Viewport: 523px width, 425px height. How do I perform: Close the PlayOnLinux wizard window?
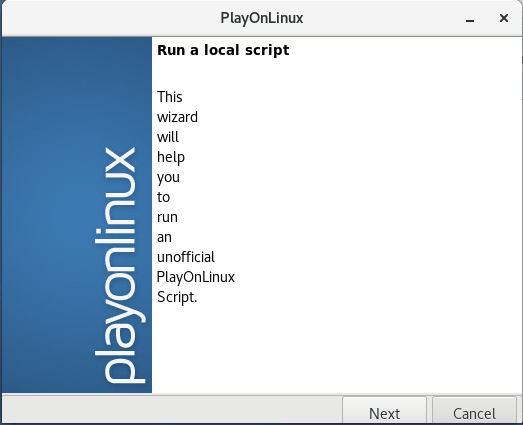click(x=504, y=18)
